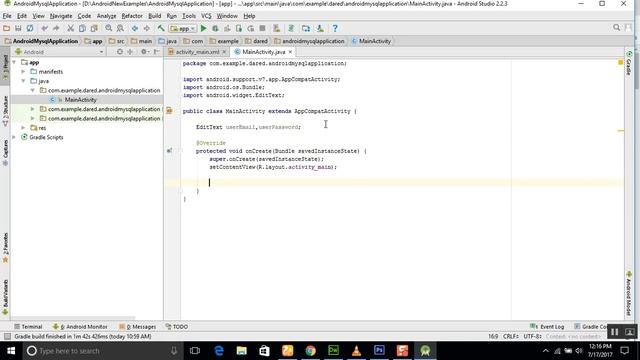The width and height of the screenshot is (640, 360).
Task: Click the Find magnifier icon
Action: pyautogui.click(x=109, y=29)
